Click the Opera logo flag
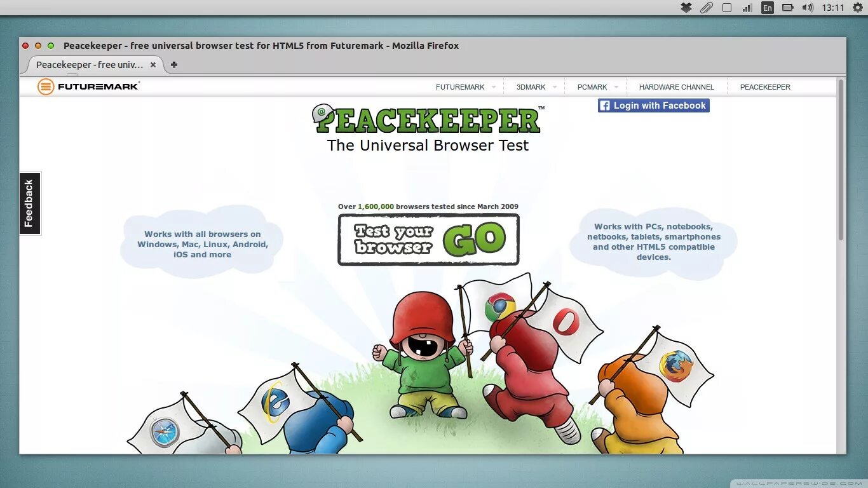The image size is (868, 488). tap(566, 322)
